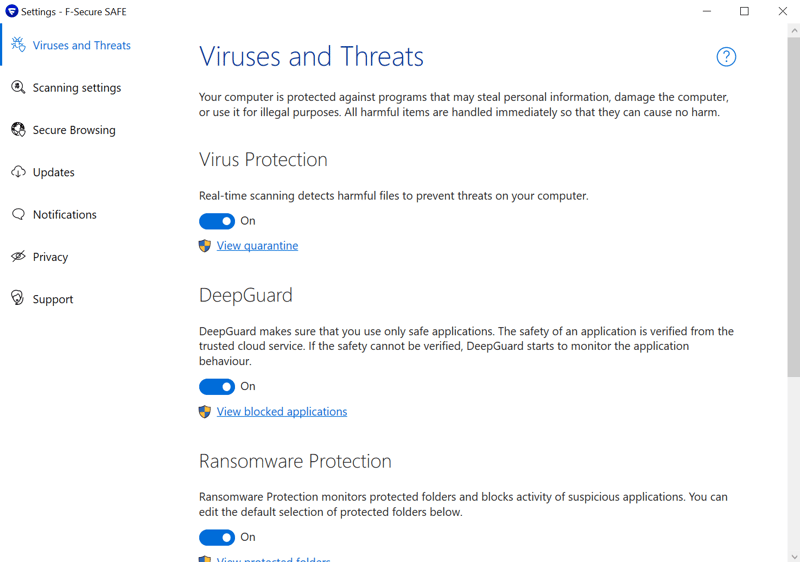Go to Scanning settings
The height and width of the screenshot is (562, 800).
pyautogui.click(x=77, y=88)
